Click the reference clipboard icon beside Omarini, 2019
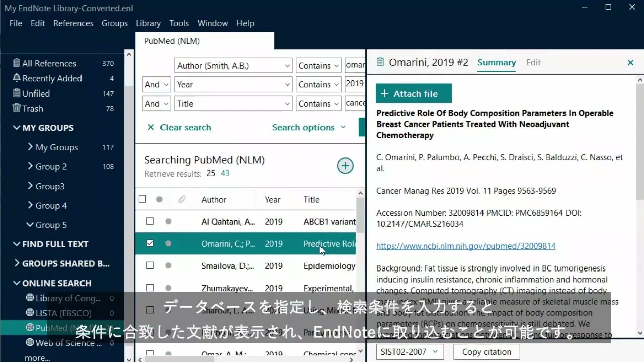Screen dimensions: 644x362 coord(380,62)
